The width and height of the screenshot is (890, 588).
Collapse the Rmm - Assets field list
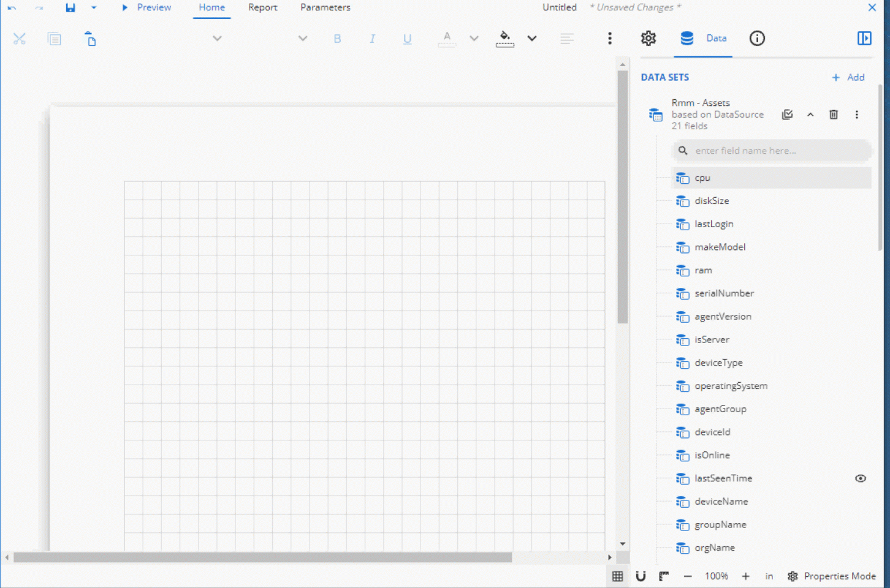[x=810, y=115]
